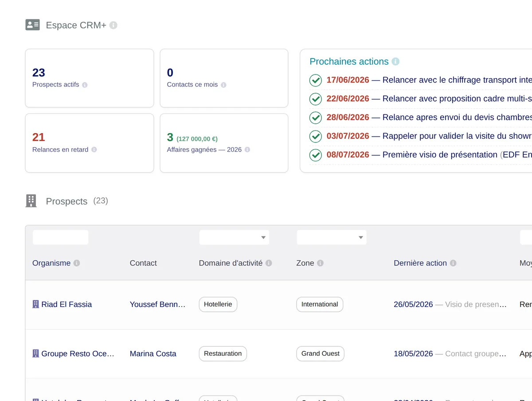Click the Première visio de présentation text
The height and width of the screenshot is (401, 532).
pos(440,155)
